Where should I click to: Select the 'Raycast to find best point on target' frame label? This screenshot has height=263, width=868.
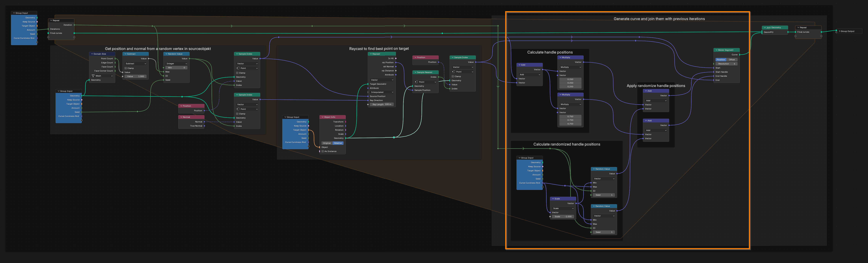point(379,49)
